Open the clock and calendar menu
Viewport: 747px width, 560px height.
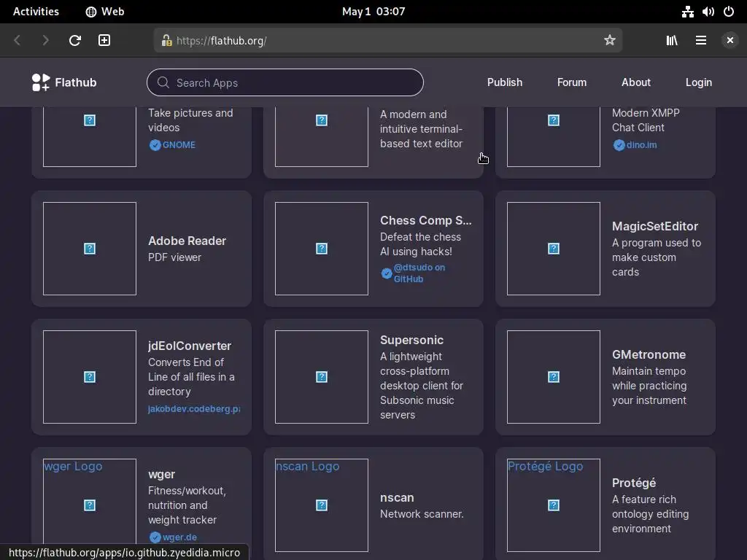coord(373,12)
